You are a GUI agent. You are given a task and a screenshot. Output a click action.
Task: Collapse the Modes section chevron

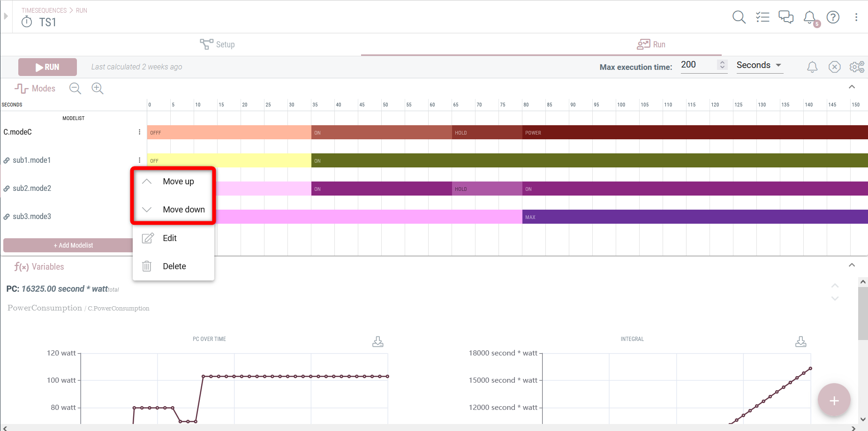tap(852, 87)
